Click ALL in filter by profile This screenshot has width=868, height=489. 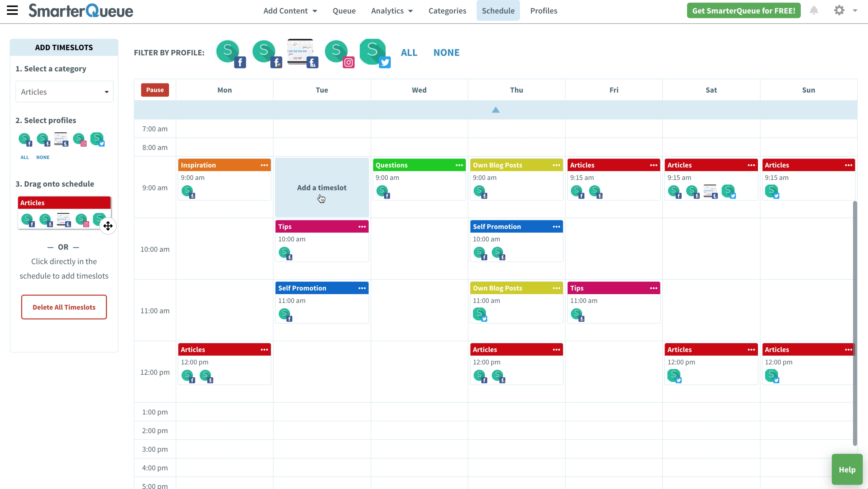pos(409,53)
